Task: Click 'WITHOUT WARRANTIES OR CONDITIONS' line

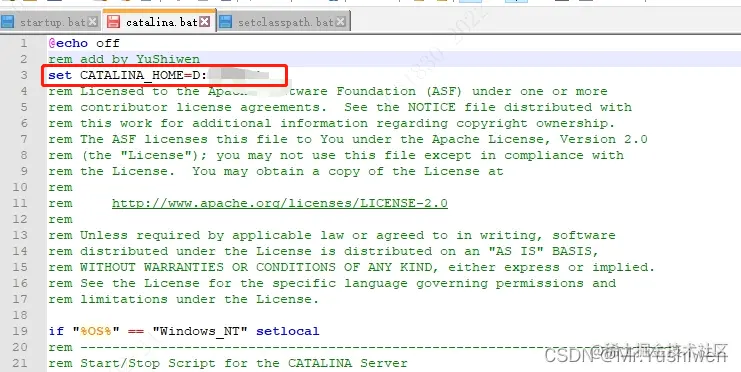Action: pos(352,267)
